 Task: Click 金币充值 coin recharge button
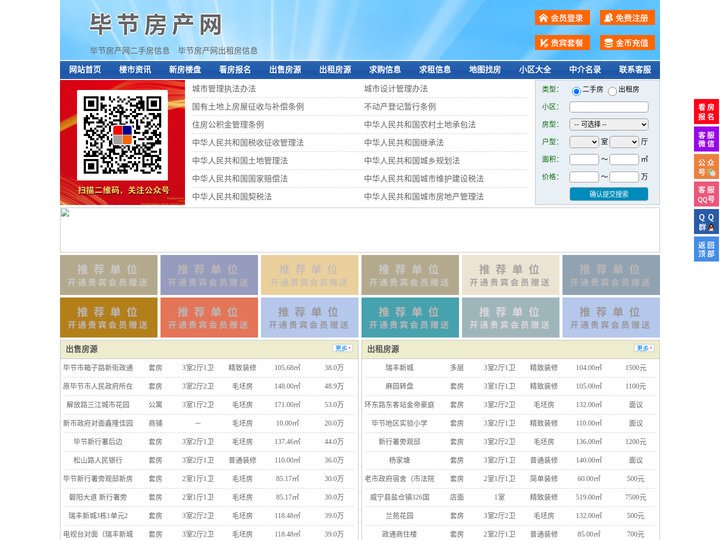coord(627,43)
